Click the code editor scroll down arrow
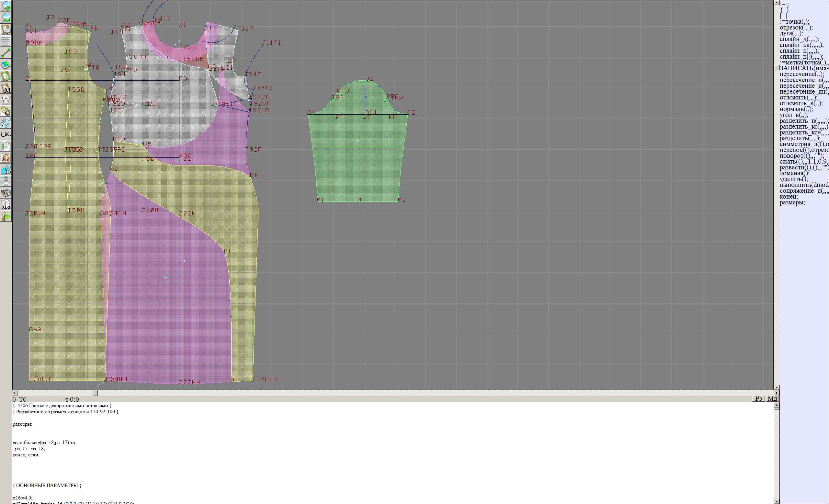This screenshot has height=504, width=829. pos(777,501)
